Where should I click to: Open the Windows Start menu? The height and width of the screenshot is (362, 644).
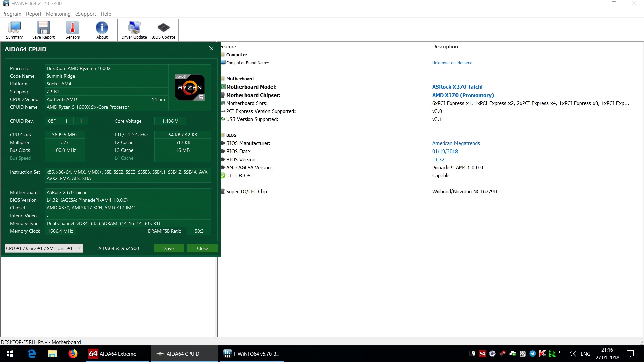click(x=10, y=354)
